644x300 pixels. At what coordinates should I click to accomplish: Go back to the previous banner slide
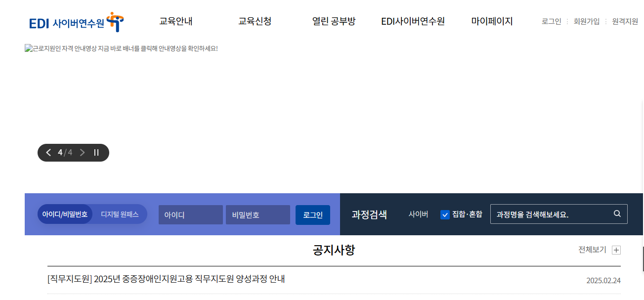[48, 152]
